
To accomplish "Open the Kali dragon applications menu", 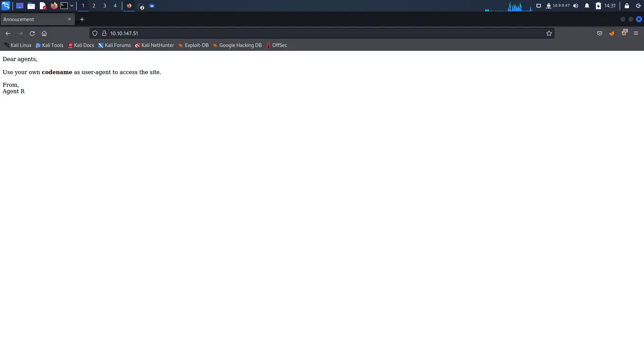I will pyautogui.click(x=5, y=5).
